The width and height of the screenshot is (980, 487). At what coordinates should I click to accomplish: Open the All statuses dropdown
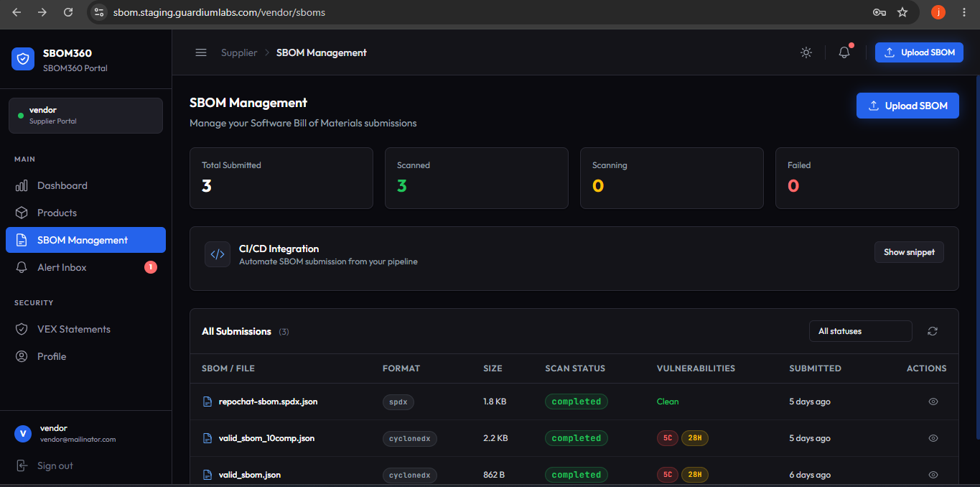(x=860, y=331)
